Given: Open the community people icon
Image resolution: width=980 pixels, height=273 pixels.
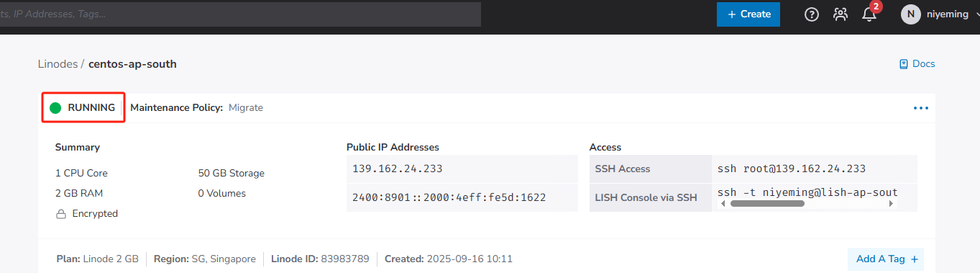Looking at the screenshot, I should [x=841, y=14].
